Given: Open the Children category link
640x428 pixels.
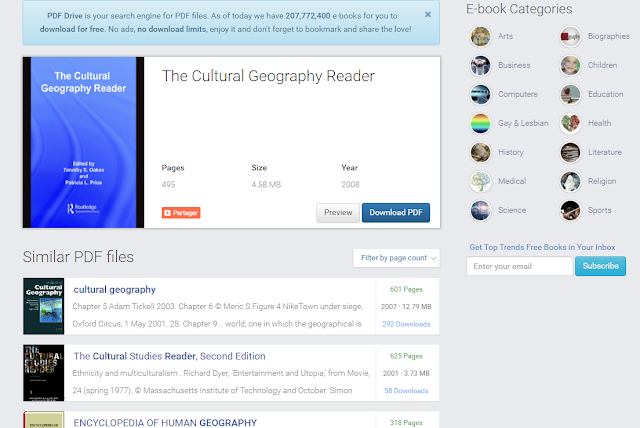Looking at the screenshot, I should coord(602,65).
